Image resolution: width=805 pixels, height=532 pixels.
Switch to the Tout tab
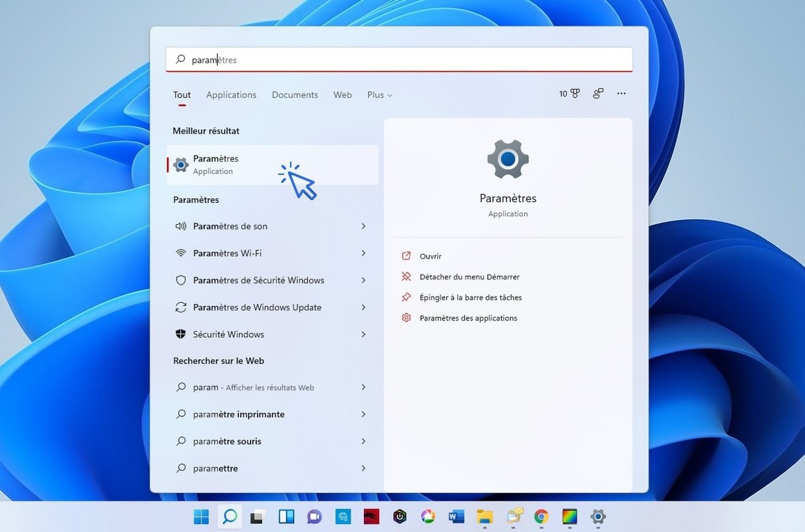pyautogui.click(x=182, y=94)
